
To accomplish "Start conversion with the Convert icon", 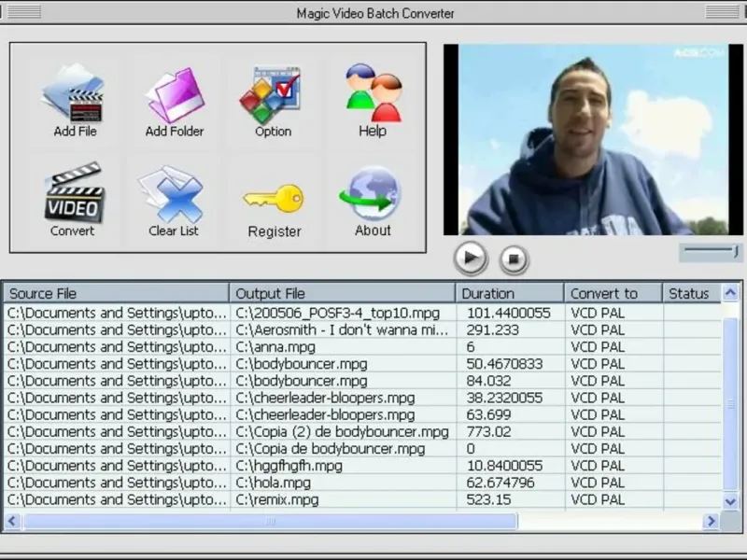I will click(73, 198).
